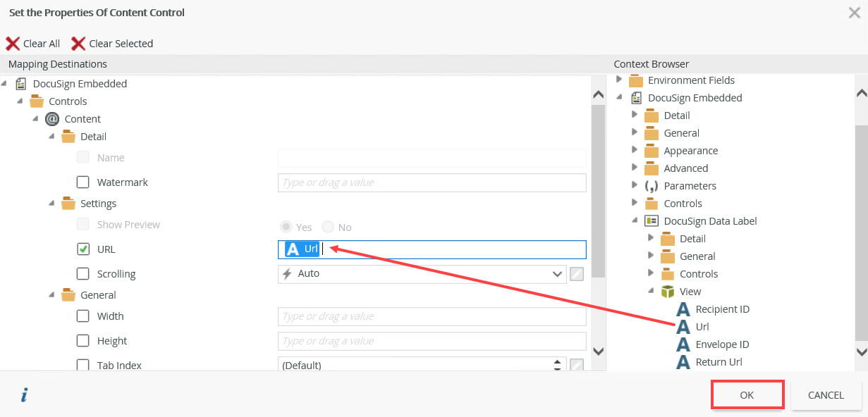Close the dialog with the X button
Image resolution: width=868 pixels, height=417 pixels.
click(854, 13)
